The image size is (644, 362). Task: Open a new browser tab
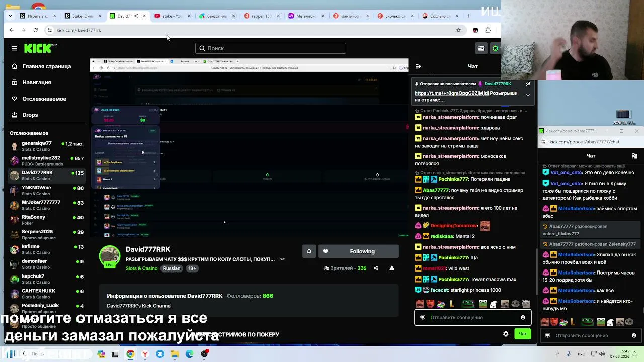pyautogui.click(x=468, y=16)
